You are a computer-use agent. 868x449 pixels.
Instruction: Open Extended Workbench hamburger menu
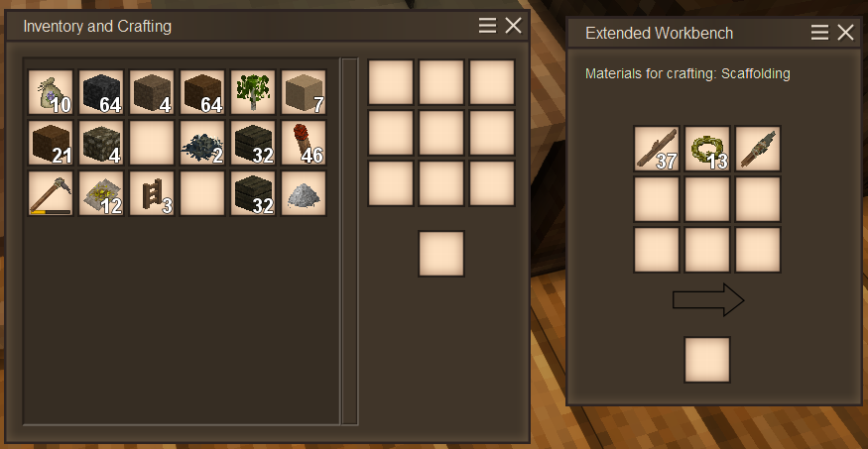point(819,33)
